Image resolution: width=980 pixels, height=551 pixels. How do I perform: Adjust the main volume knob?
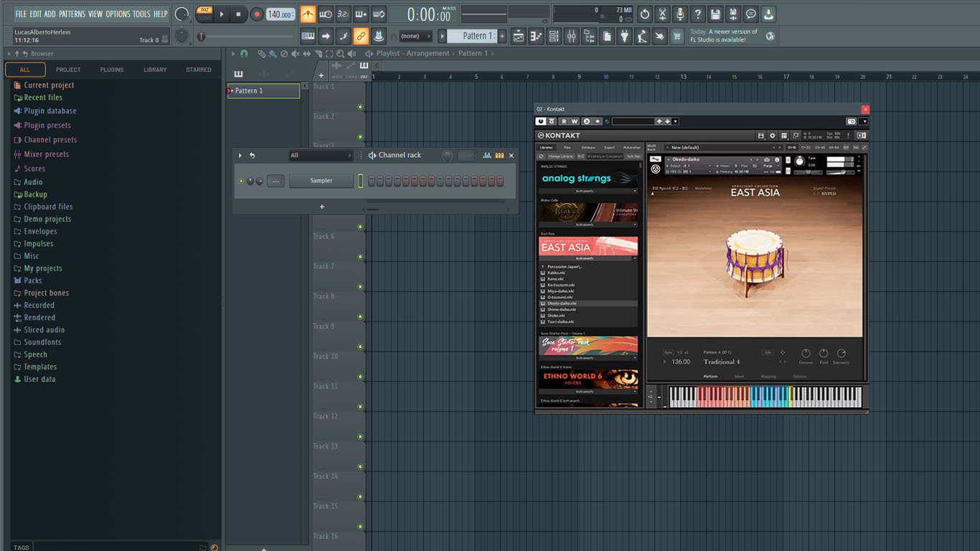(182, 14)
